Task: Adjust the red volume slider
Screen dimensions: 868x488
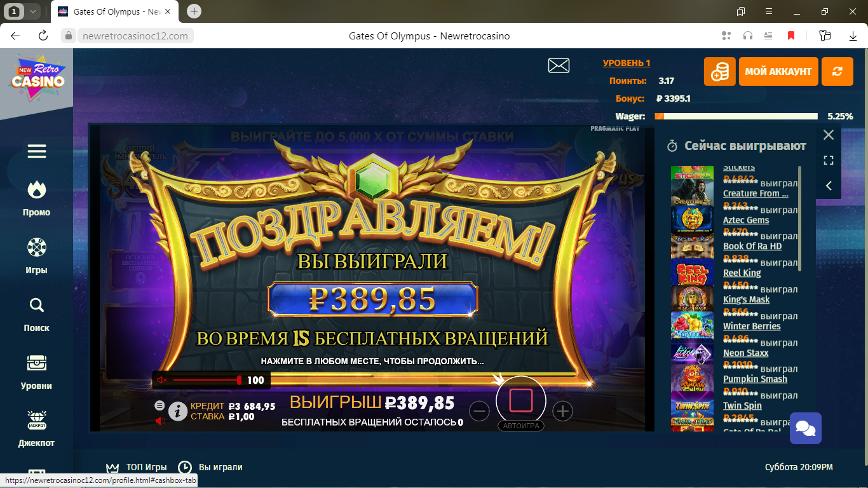Action: tap(207, 380)
